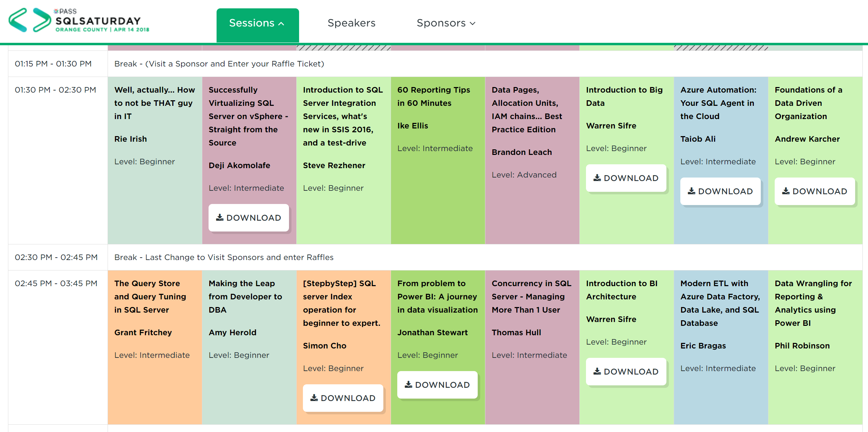Download slides for vSphere virtualizing session
The width and height of the screenshot is (868, 432).
[x=249, y=218]
